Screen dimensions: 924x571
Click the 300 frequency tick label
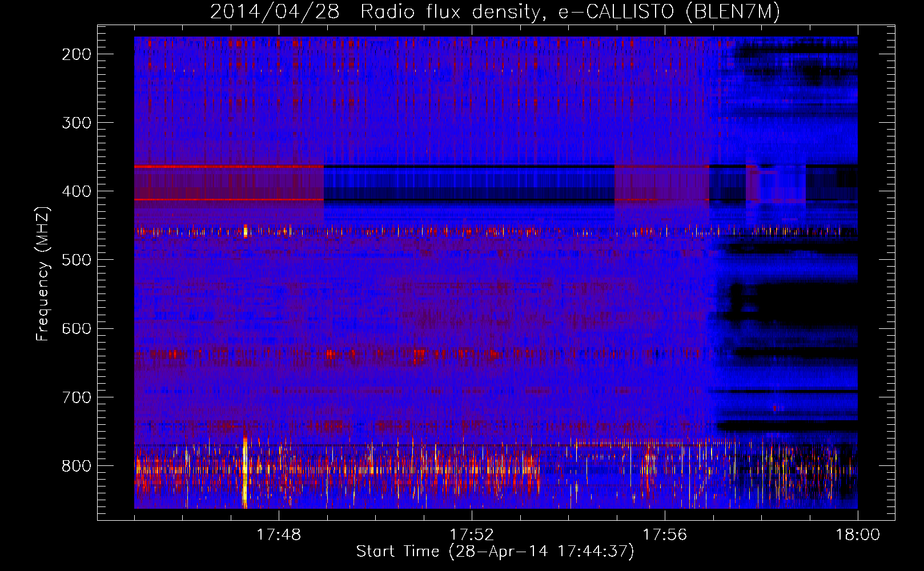(77, 123)
